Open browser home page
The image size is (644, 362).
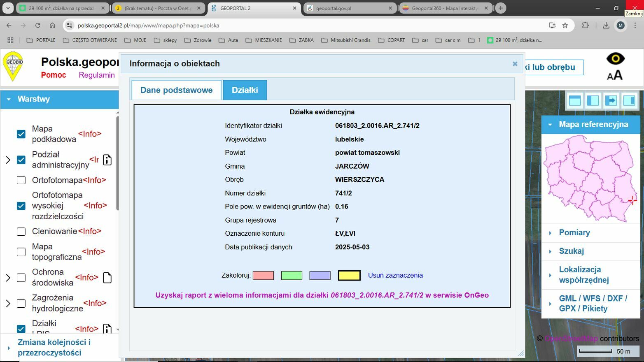[52, 26]
